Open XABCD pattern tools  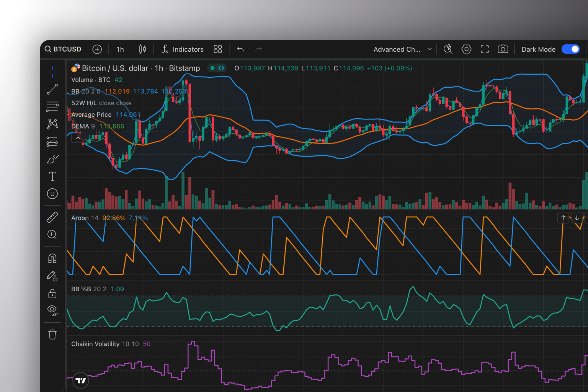52,124
